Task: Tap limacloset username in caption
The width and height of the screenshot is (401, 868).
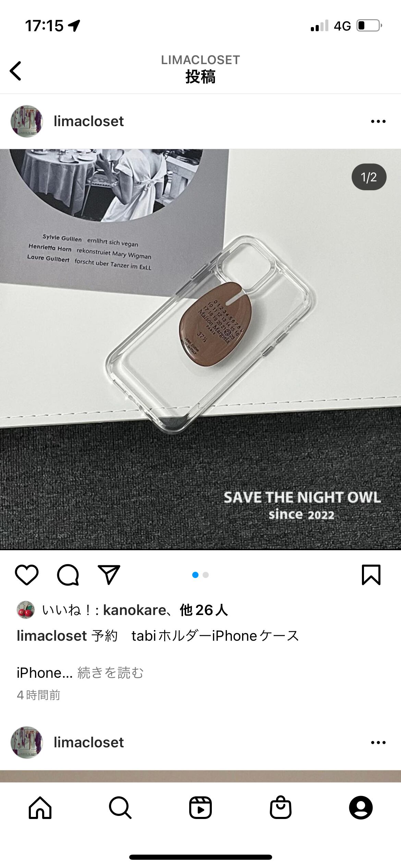Action: point(52,636)
